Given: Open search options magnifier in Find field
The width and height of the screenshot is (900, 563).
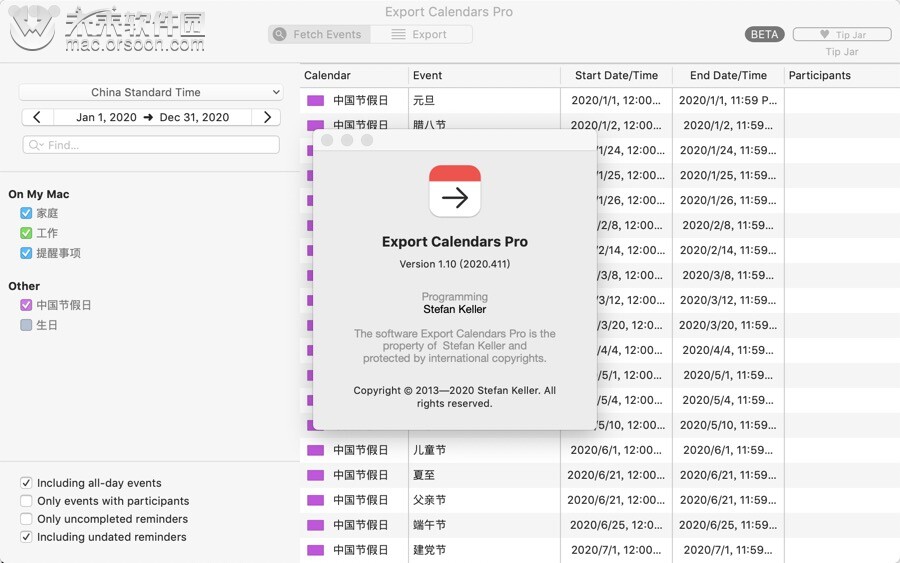Looking at the screenshot, I should tap(36, 145).
